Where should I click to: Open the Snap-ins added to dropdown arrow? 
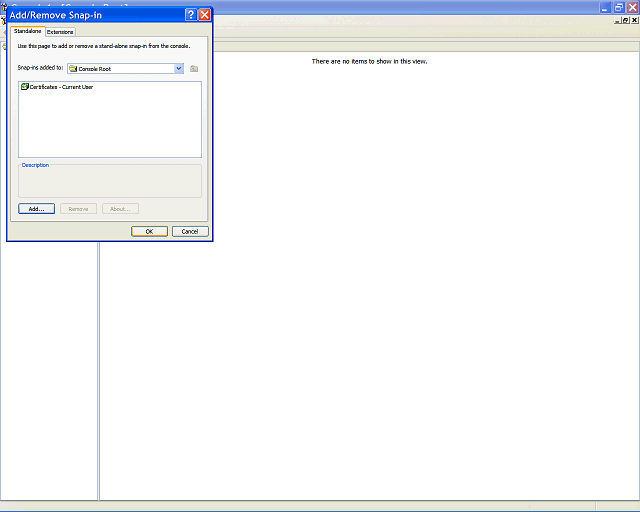[179, 69]
